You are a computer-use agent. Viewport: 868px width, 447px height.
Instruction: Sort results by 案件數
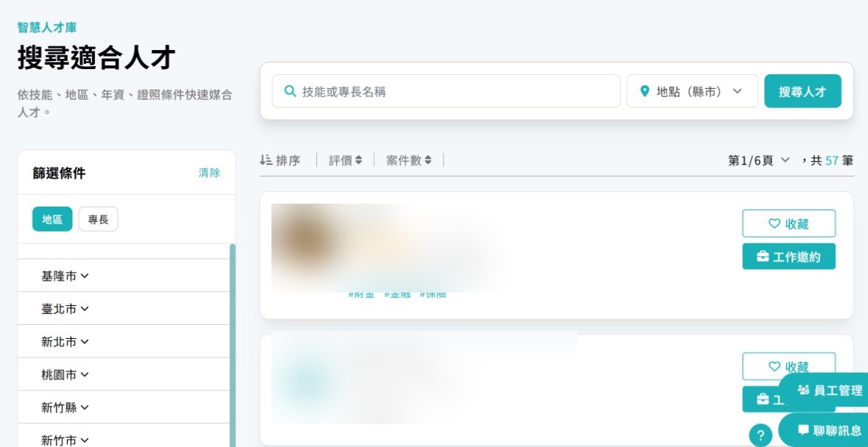point(408,160)
